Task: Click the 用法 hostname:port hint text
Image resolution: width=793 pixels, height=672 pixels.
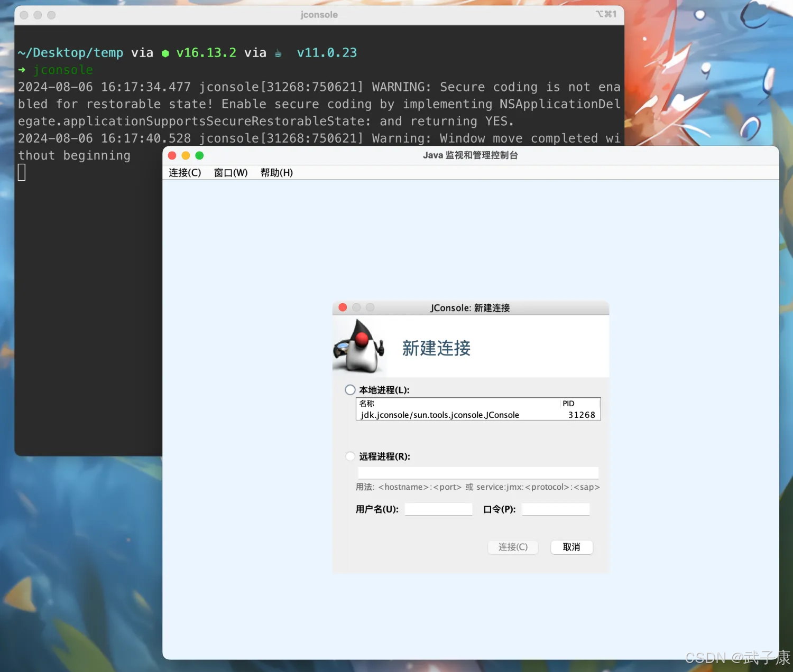Action: tap(477, 487)
